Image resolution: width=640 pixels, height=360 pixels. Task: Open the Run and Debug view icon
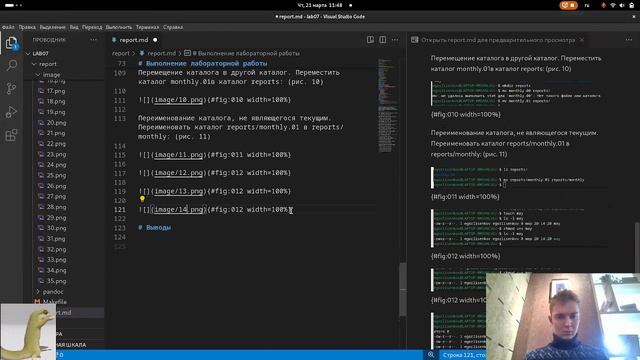click(x=11, y=112)
